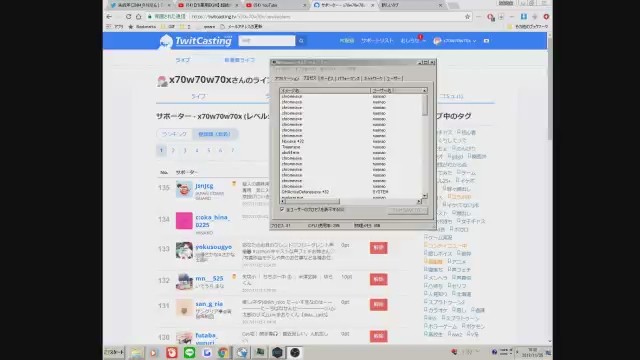Click the red 解除 button for yokusougyo
This screenshot has height=360, width=640.
[378, 248]
